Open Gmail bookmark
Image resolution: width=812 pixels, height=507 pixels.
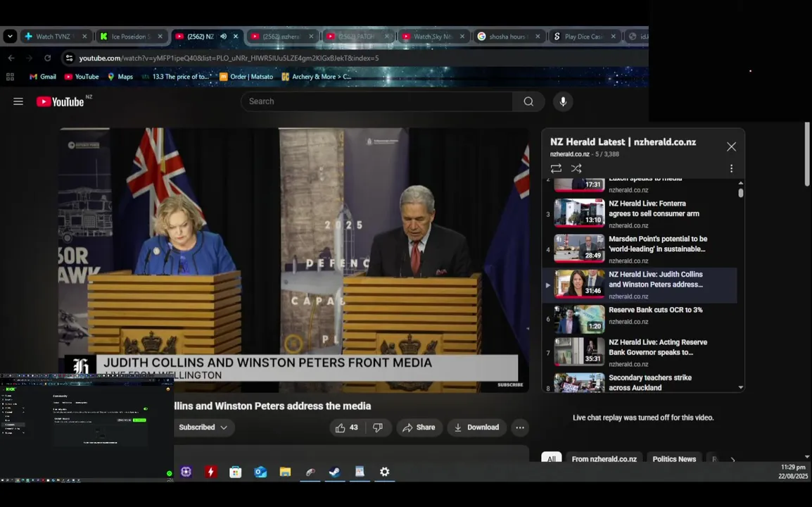(x=43, y=77)
